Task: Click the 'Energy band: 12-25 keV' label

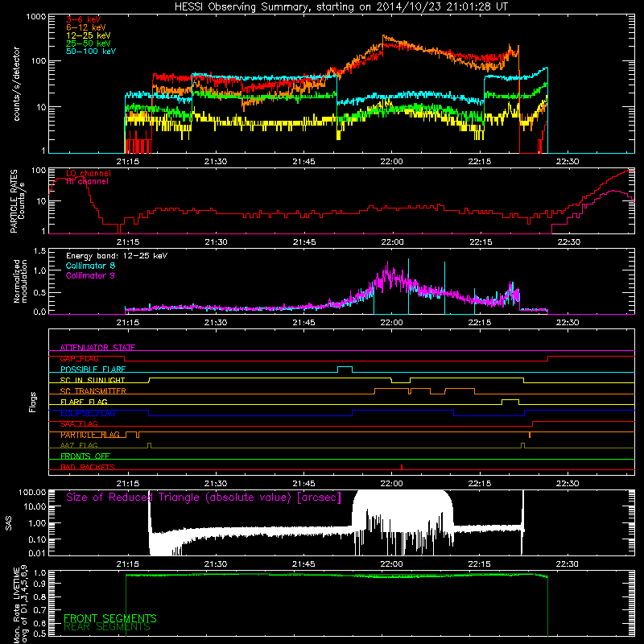Action: point(117,256)
